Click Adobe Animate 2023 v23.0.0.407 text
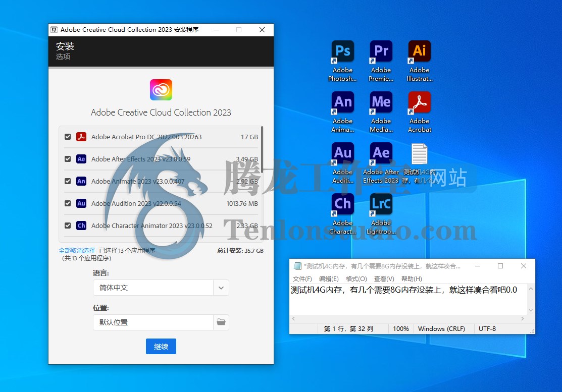The height and width of the screenshot is (392, 562). pos(138,181)
